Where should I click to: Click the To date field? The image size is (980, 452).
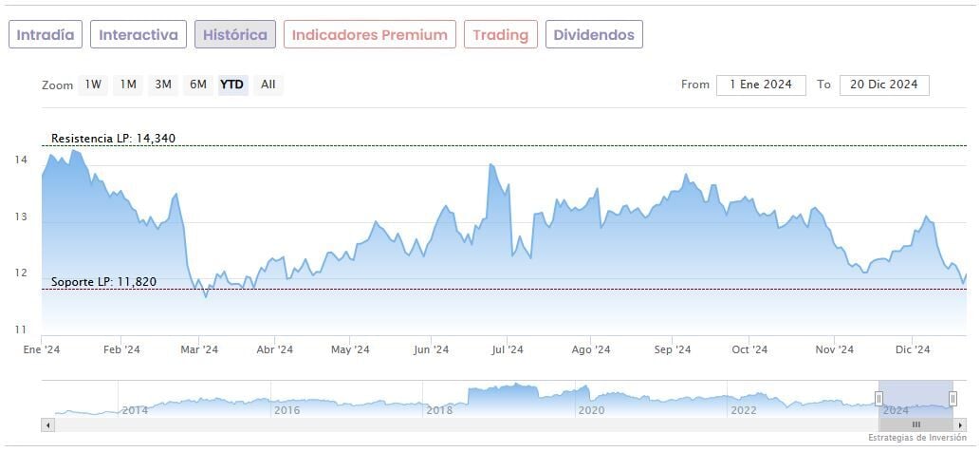(883, 85)
